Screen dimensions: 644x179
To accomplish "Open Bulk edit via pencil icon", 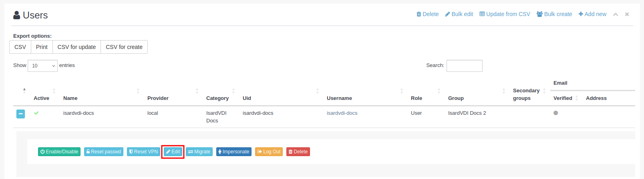I will coord(447,14).
